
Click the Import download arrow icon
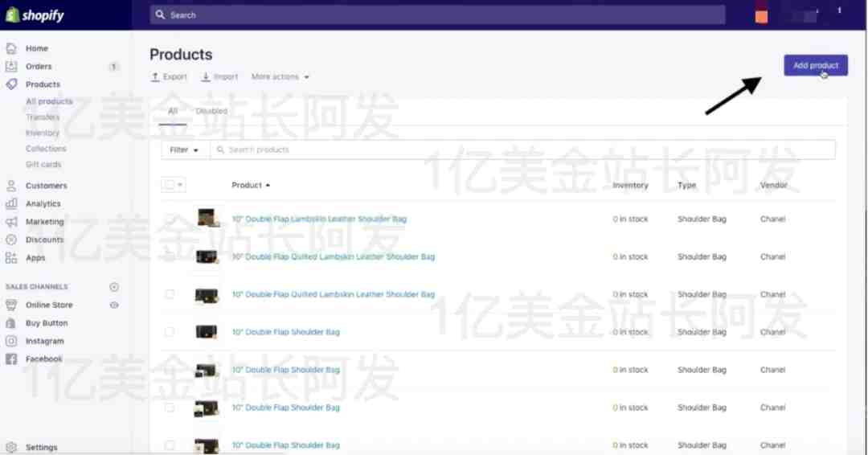[x=206, y=77]
